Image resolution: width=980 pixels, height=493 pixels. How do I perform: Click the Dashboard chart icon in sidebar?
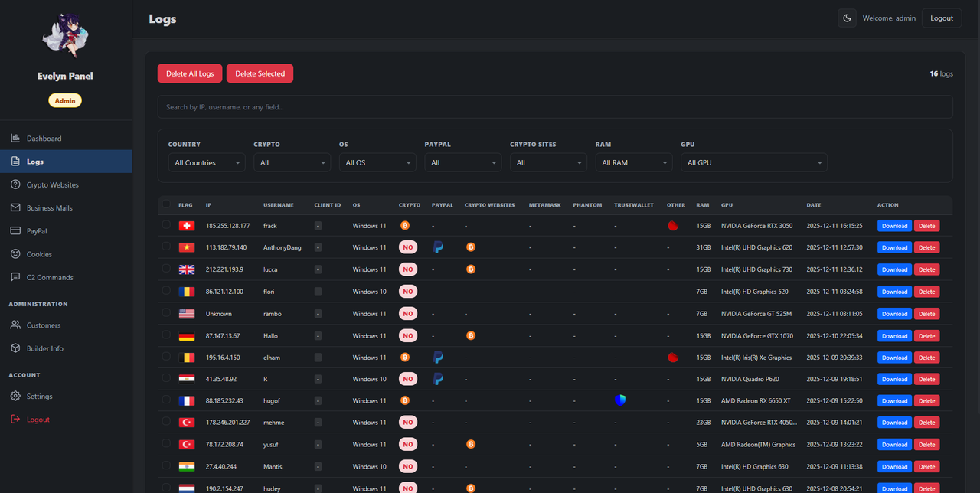tap(15, 139)
